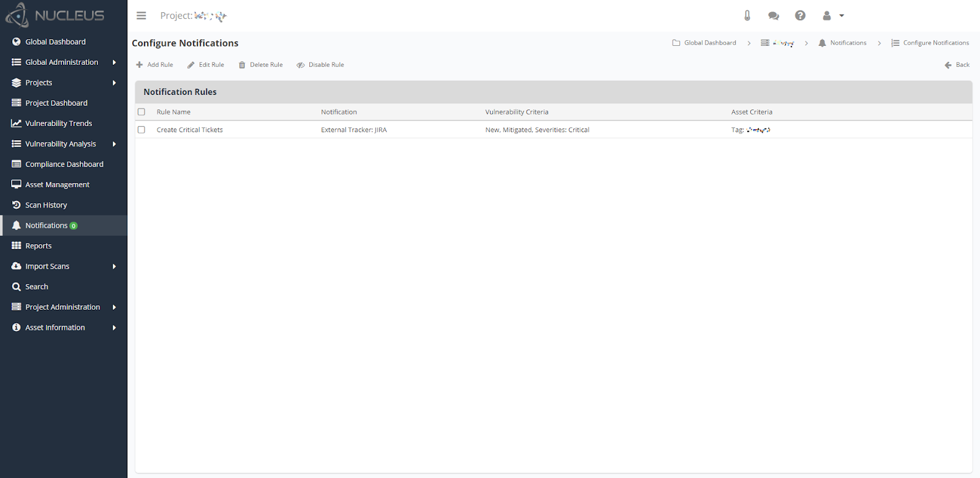This screenshot has height=478, width=980.
Task: Sort by Asset Criteria column header
Action: pos(752,112)
